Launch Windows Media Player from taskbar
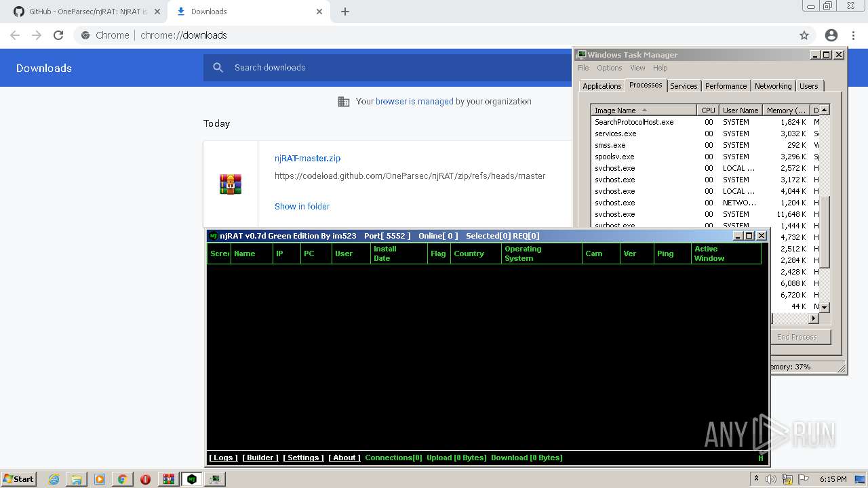This screenshot has height=488, width=868. point(100,479)
